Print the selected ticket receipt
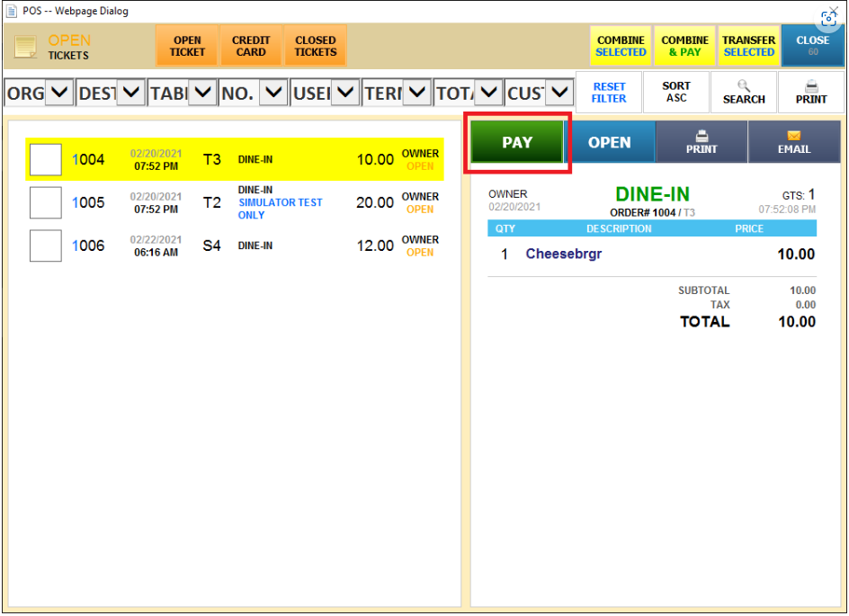849x616 pixels. [x=702, y=142]
